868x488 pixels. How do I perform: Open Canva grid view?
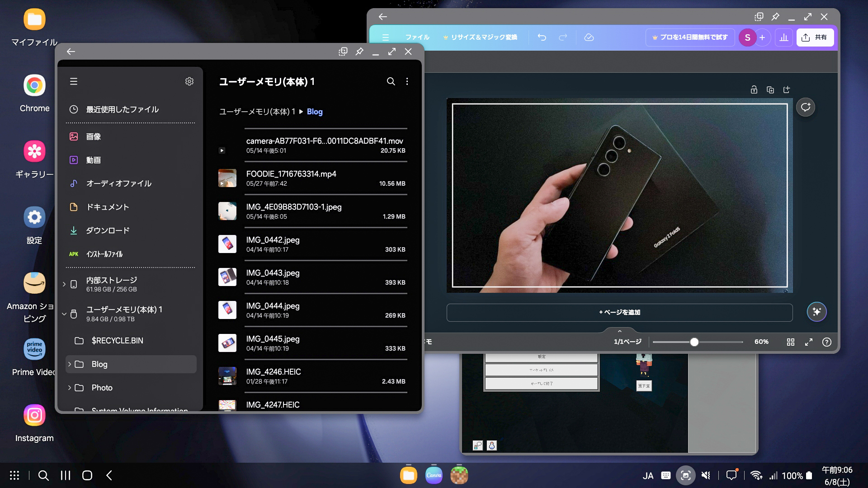791,342
